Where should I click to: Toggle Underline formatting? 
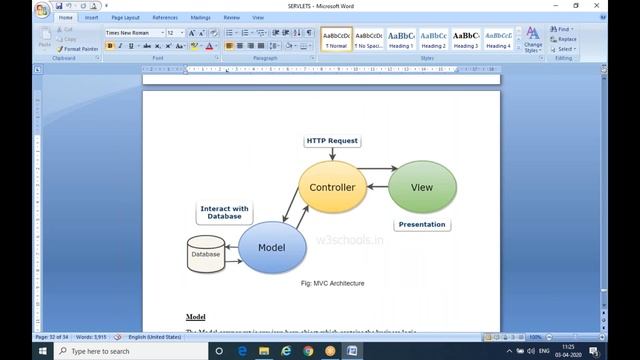pyautogui.click(x=131, y=46)
